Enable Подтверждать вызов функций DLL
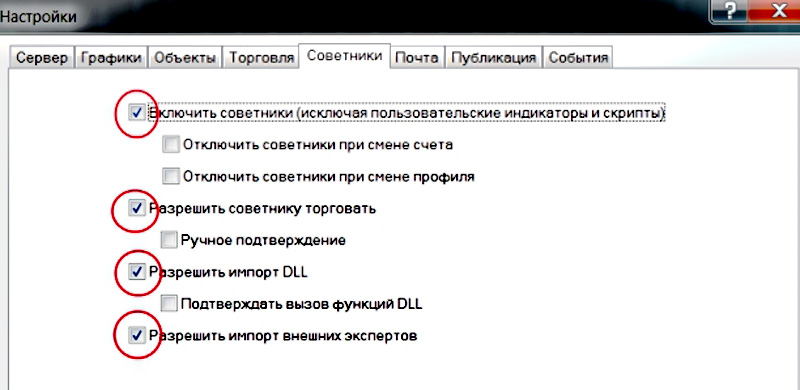 169,304
